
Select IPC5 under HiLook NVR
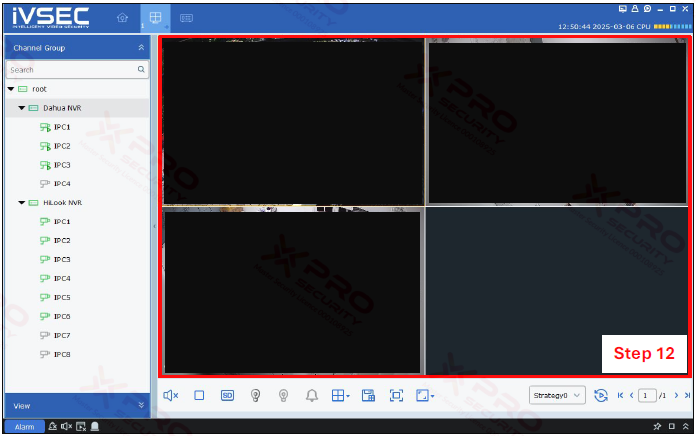pyautogui.click(x=62, y=297)
